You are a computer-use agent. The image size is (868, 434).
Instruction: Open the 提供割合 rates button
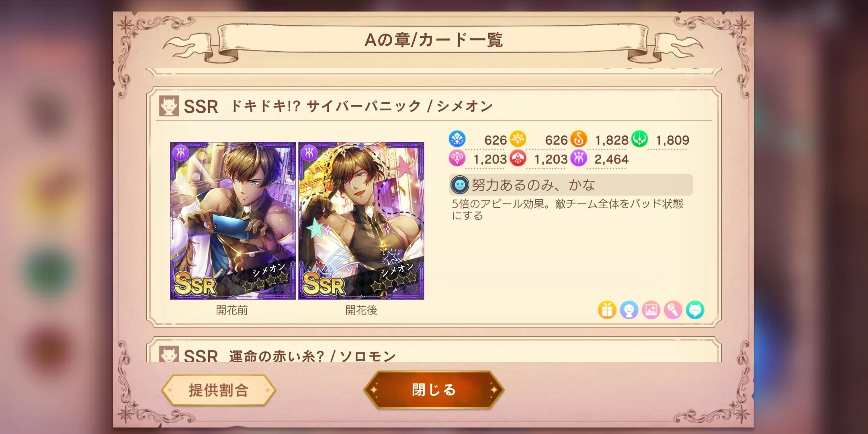coord(219,390)
